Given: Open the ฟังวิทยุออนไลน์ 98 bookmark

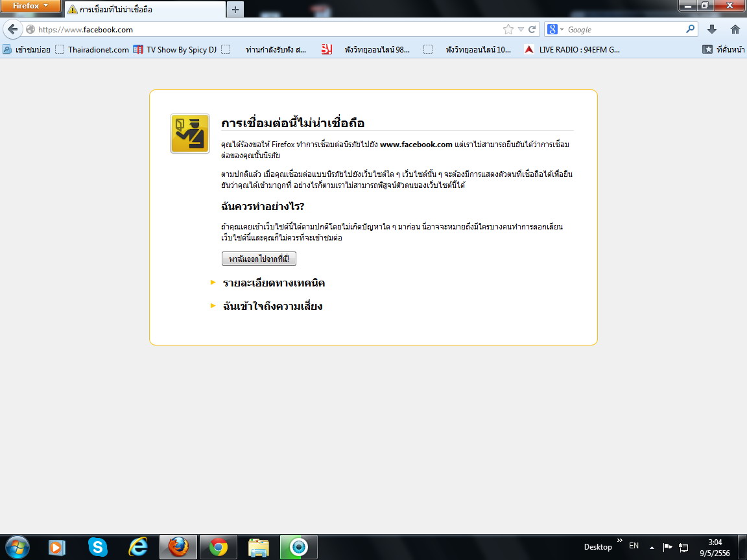Looking at the screenshot, I should click(377, 49).
